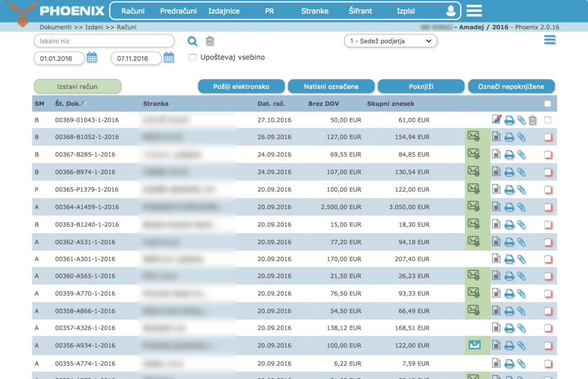The width and height of the screenshot is (588, 379).
Task: Click the envelope icon for invoice 00366-B974-1-2016
Action: [473, 172]
